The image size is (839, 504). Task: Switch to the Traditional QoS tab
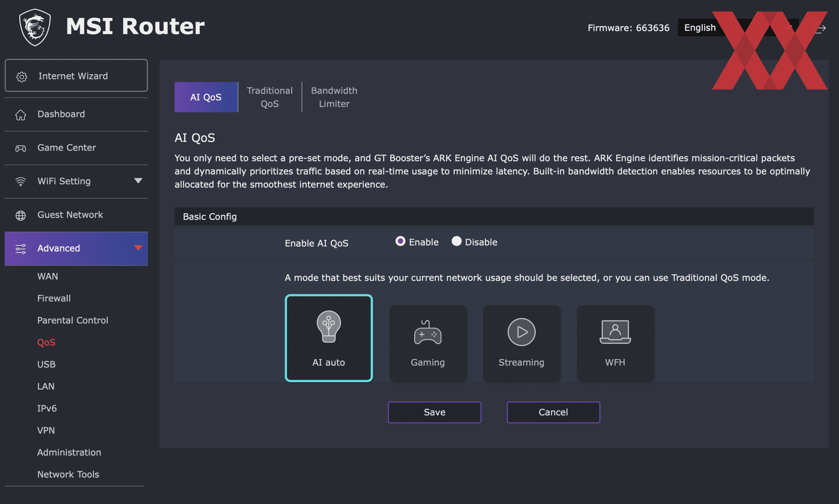click(x=270, y=97)
